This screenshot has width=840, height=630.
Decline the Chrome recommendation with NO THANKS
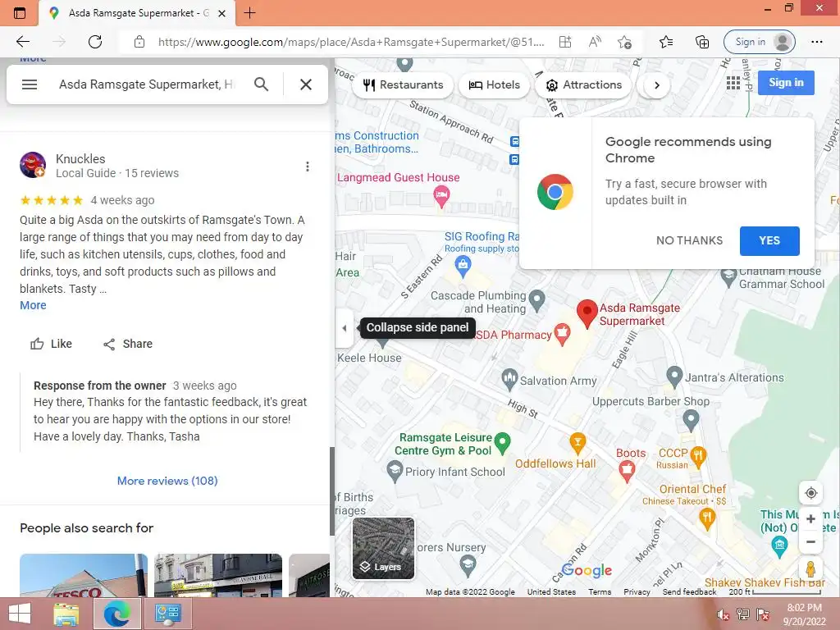(x=689, y=240)
